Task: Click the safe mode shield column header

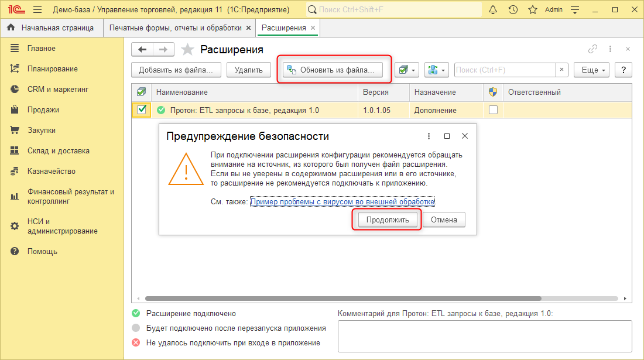Action: click(x=493, y=92)
